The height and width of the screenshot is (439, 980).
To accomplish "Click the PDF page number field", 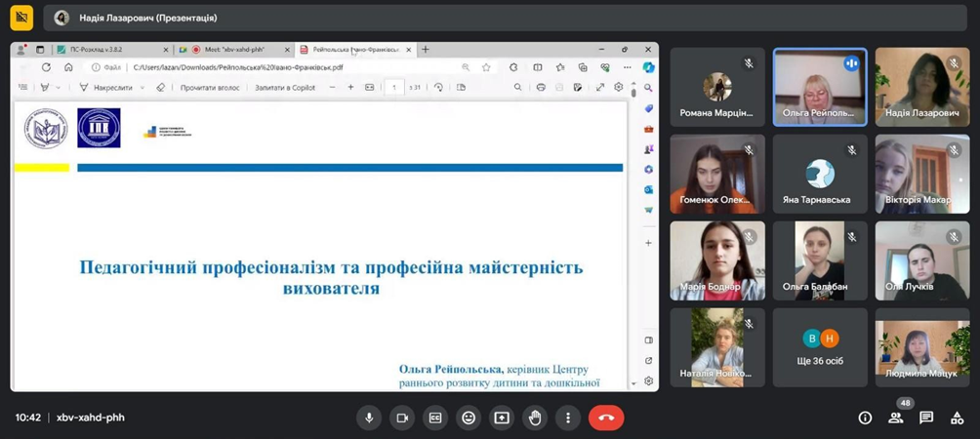I will coord(393,88).
